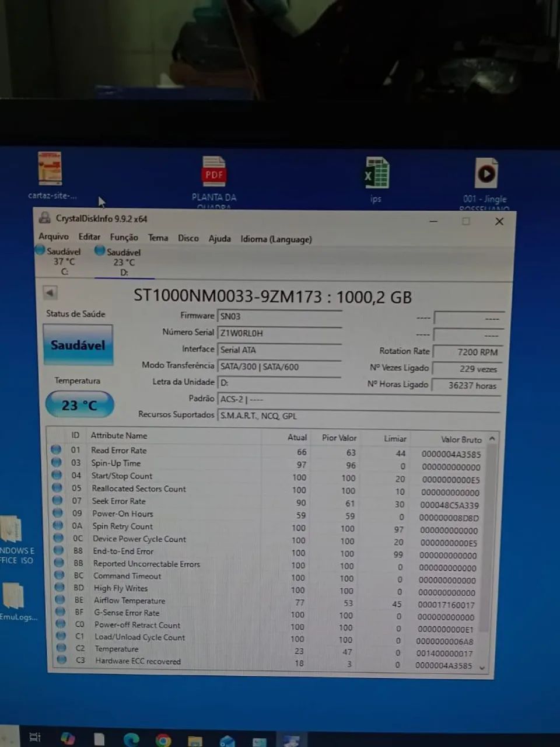
Task: Select the Spin Retry Count row
Action: (x=268, y=528)
